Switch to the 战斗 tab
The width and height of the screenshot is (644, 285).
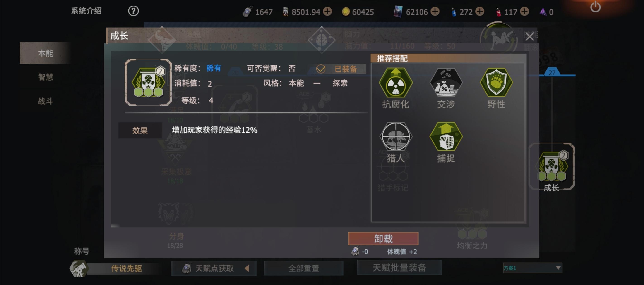click(46, 101)
